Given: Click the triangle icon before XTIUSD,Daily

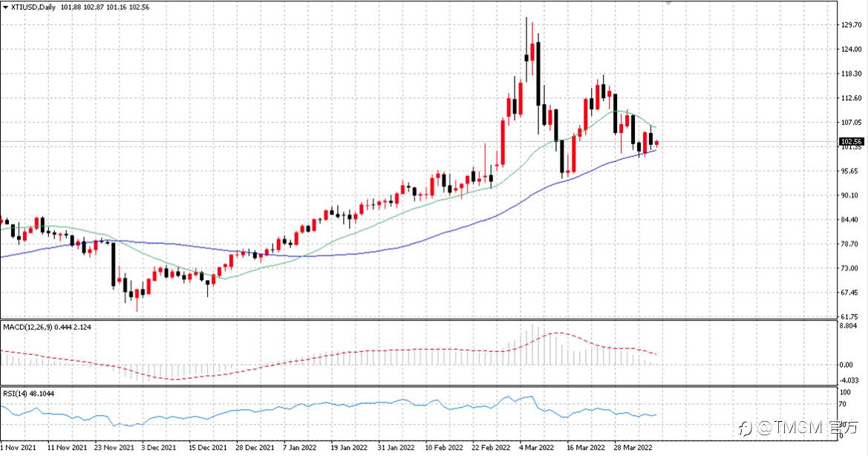Looking at the screenshot, I should pyautogui.click(x=5, y=7).
